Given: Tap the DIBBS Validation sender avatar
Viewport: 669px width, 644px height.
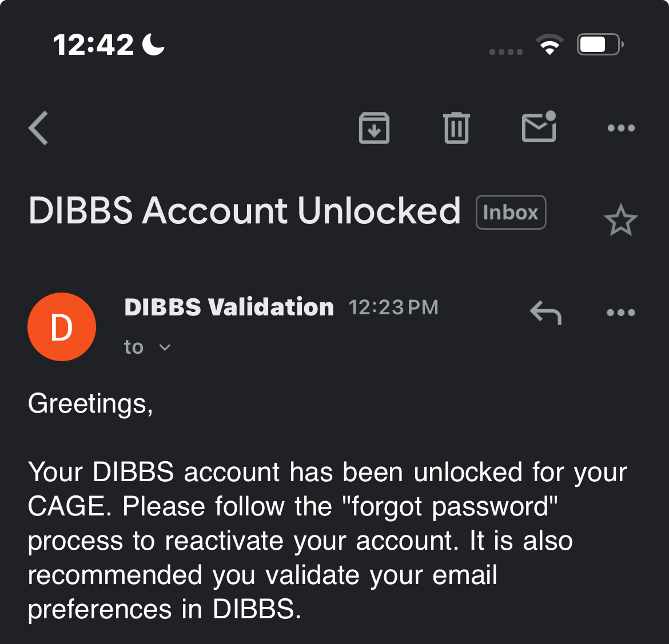Looking at the screenshot, I should point(62,327).
